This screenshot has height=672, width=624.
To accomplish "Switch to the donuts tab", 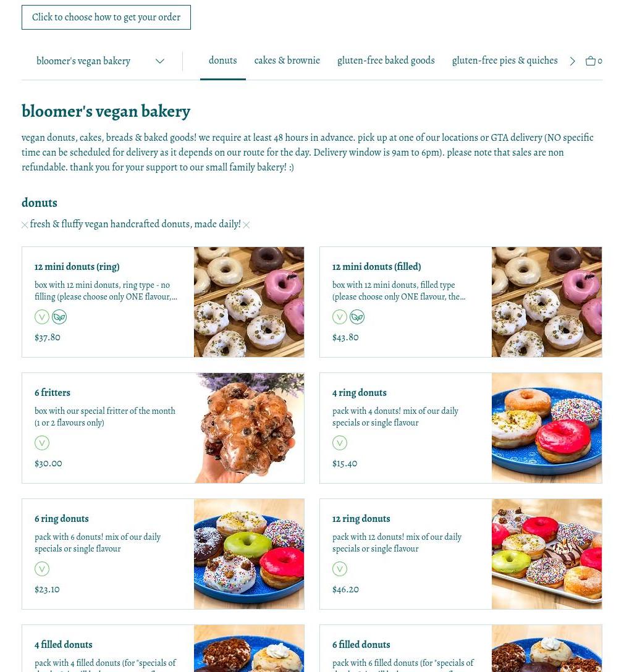I will point(223,61).
